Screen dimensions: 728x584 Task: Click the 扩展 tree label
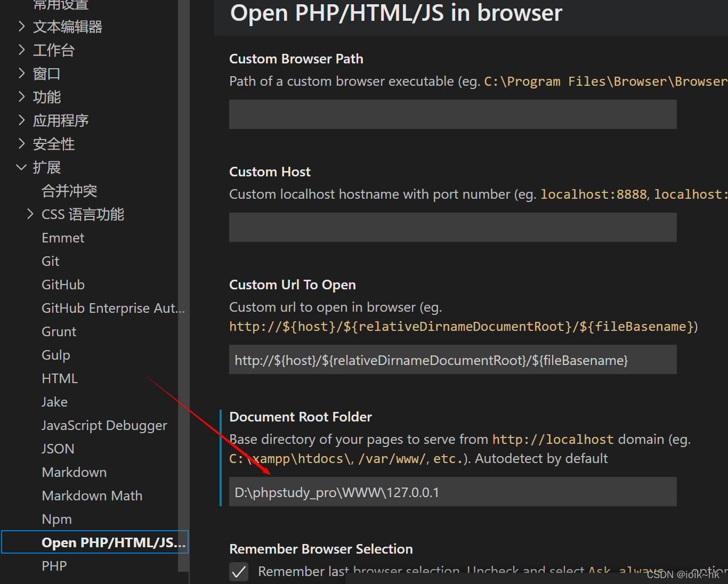coord(47,167)
